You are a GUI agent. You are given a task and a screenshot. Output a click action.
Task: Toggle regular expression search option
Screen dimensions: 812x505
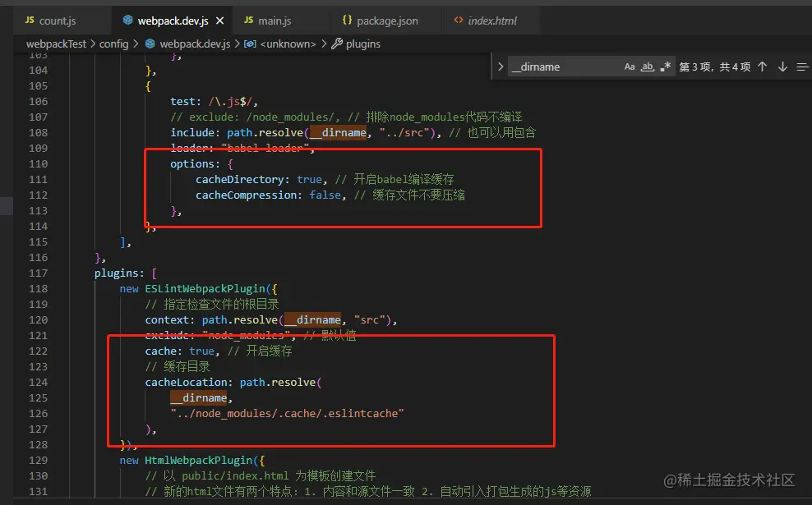666,67
